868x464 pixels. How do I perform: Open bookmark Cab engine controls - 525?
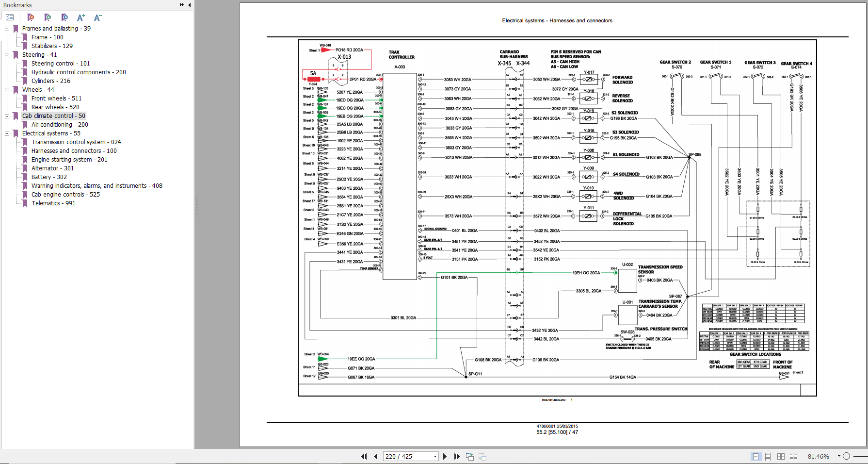coord(65,195)
